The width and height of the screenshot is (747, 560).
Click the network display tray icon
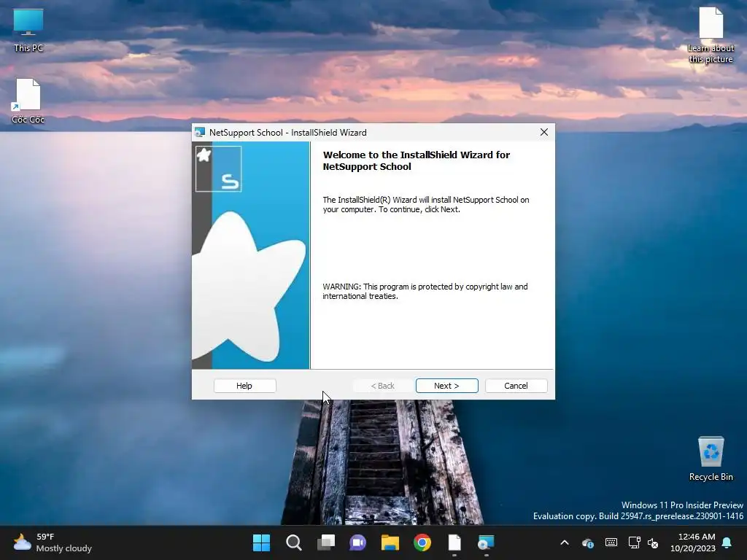[x=634, y=542]
